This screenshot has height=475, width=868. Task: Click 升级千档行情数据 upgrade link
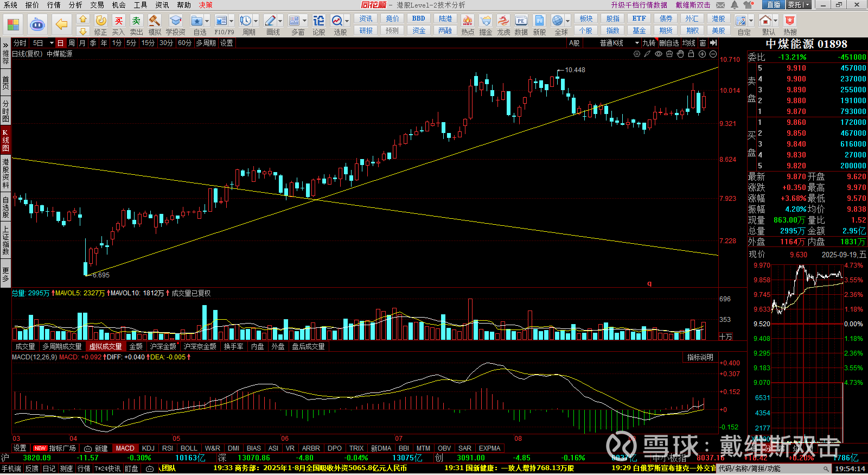[x=639, y=5]
